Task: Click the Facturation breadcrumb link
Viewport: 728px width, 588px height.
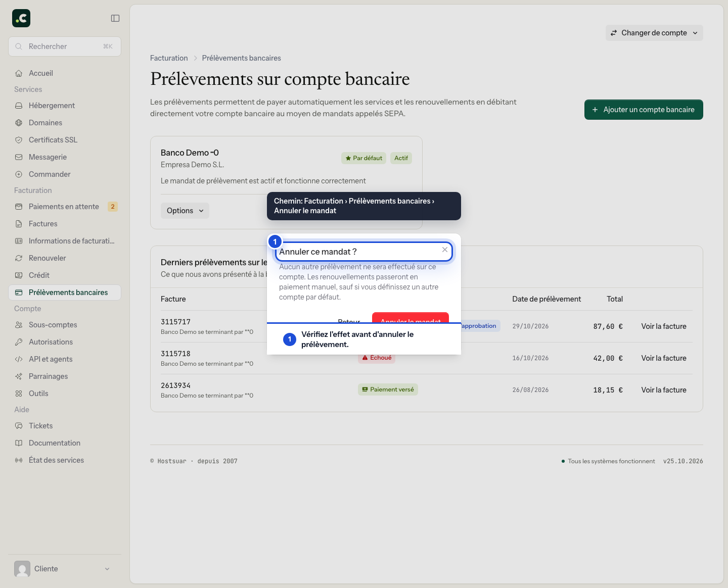Action: point(169,58)
